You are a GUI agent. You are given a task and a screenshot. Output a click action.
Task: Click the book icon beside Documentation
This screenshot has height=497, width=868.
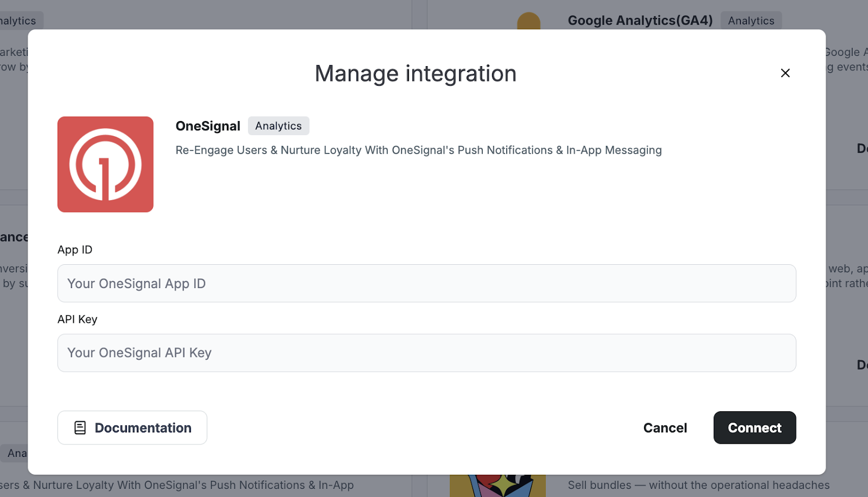(x=80, y=428)
